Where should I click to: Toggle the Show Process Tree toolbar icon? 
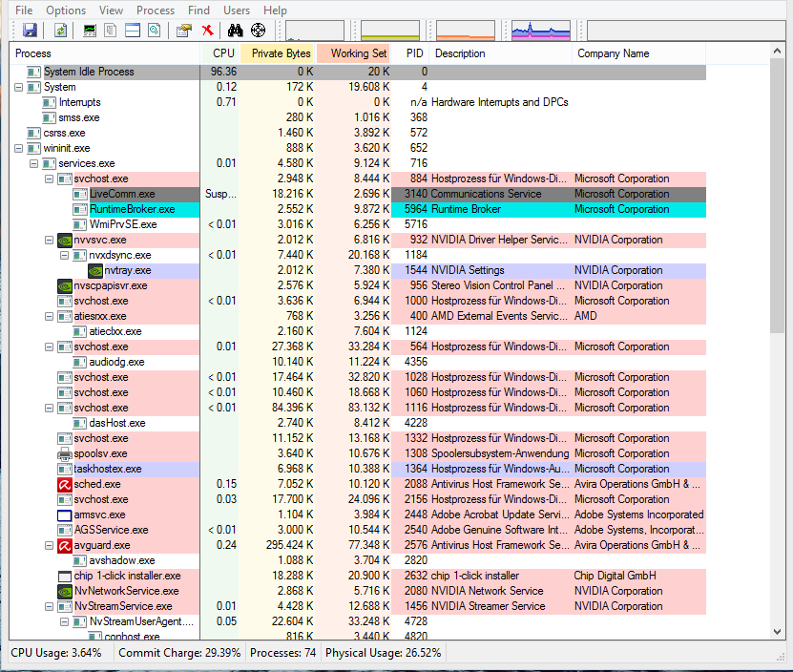pos(111,31)
